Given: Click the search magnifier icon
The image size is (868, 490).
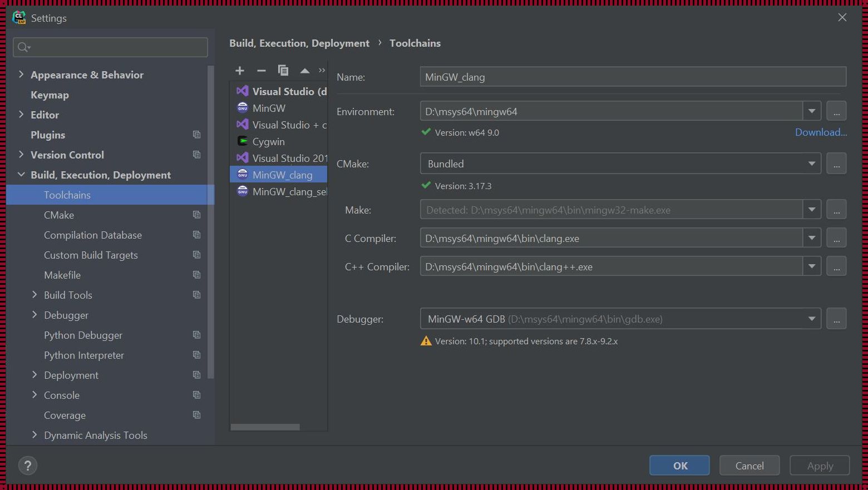Looking at the screenshot, I should click(x=23, y=47).
